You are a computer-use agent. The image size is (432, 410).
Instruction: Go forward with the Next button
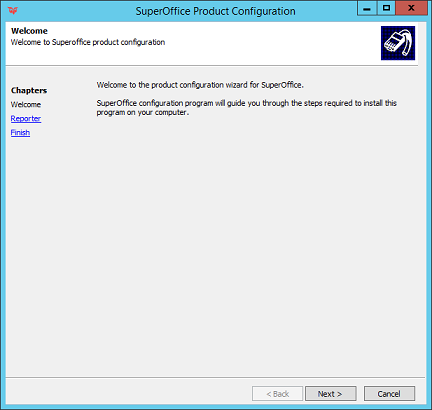[x=331, y=394]
